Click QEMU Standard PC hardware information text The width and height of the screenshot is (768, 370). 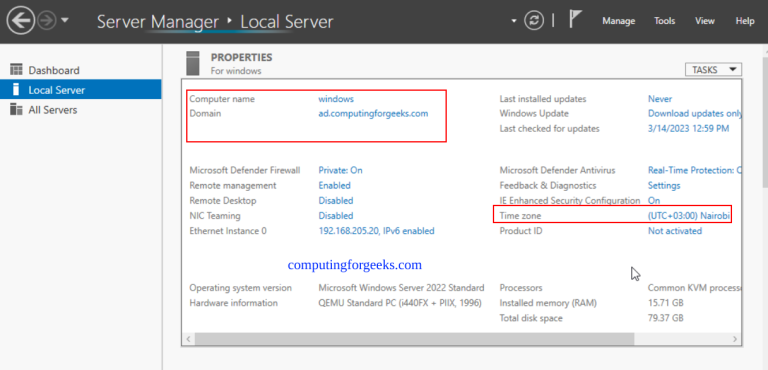400,303
